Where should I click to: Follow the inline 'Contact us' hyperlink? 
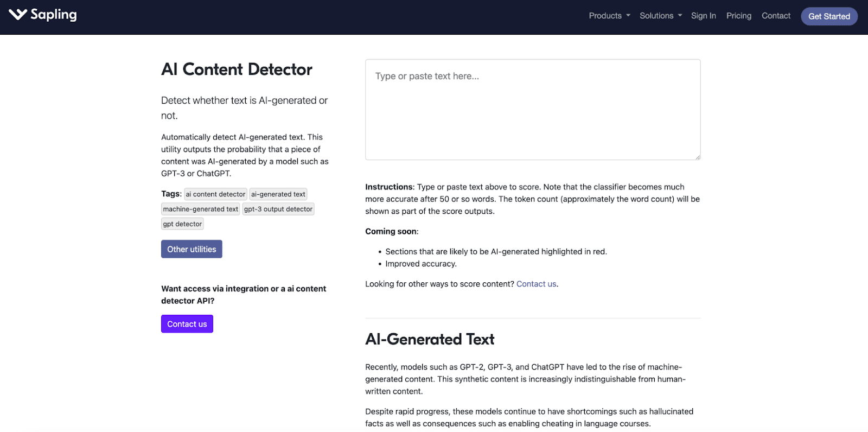pyautogui.click(x=536, y=284)
